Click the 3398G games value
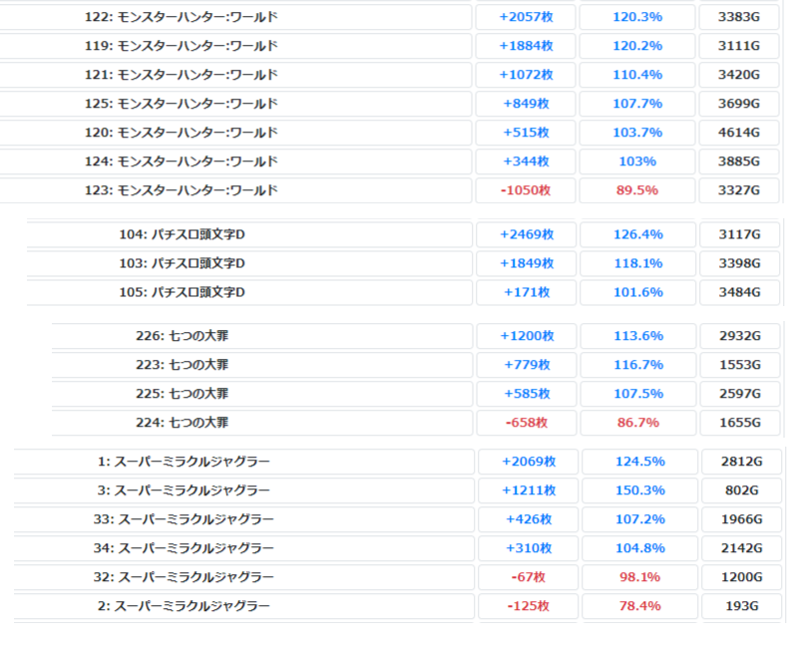The image size is (812, 646). pos(740,264)
